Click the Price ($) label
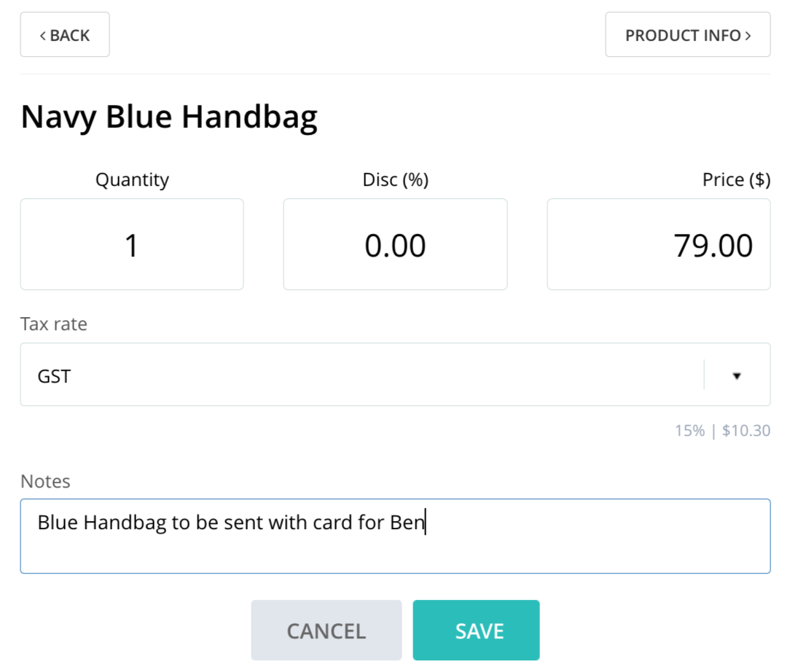The image size is (790, 672). coord(736,180)
